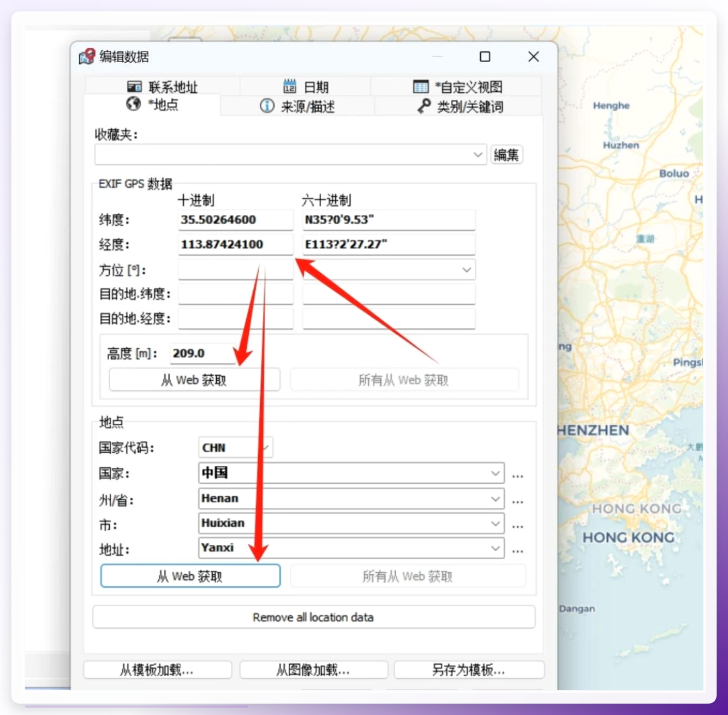Expand the 国家 dropdown showing 中国
728x715 pixels.
click(496, 473)
